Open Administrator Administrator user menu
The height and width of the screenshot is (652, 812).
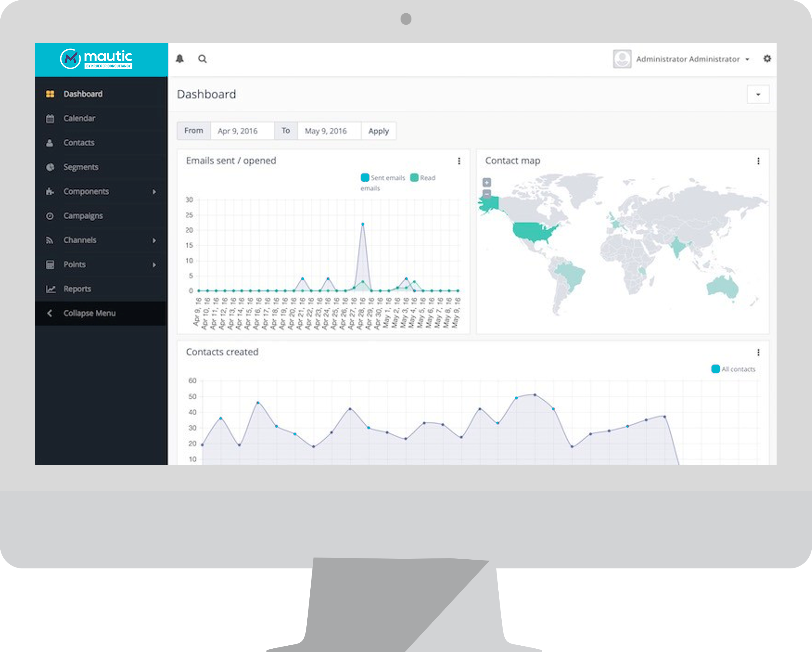tap(693, 59)
